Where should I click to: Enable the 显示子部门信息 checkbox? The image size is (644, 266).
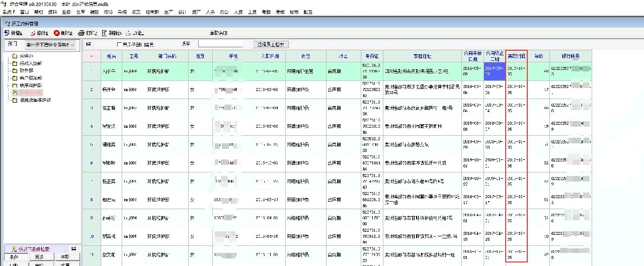click(119, 45)
